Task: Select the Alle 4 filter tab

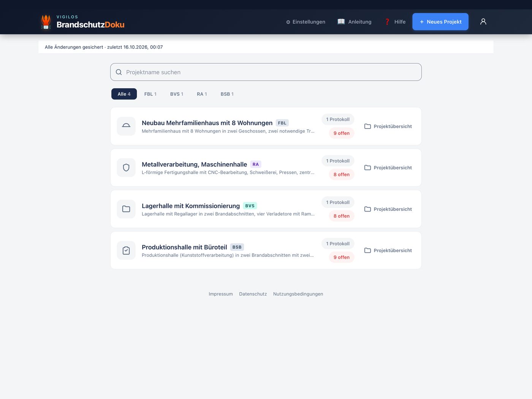Action: 124,94
